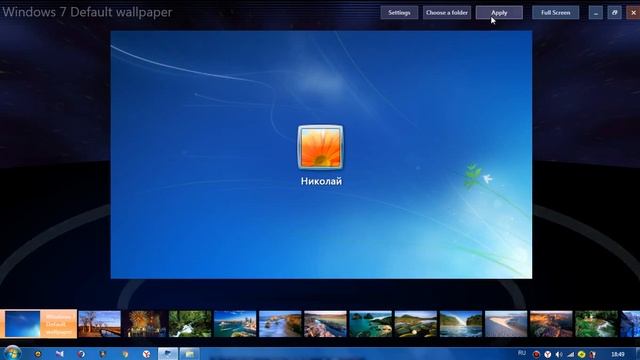Open the rightmost tray icon before the clock

(x=592, y=354)
